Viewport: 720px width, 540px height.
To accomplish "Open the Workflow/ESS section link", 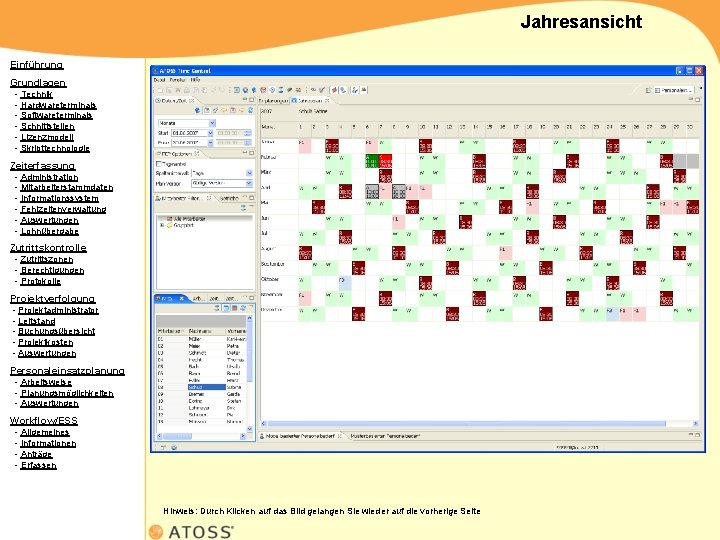I will [44, 421].
